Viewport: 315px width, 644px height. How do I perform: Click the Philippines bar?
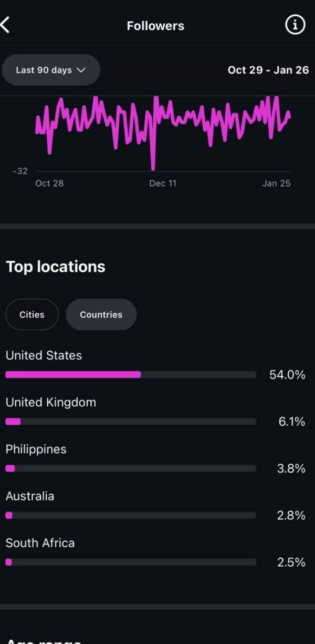coord(130,468)
